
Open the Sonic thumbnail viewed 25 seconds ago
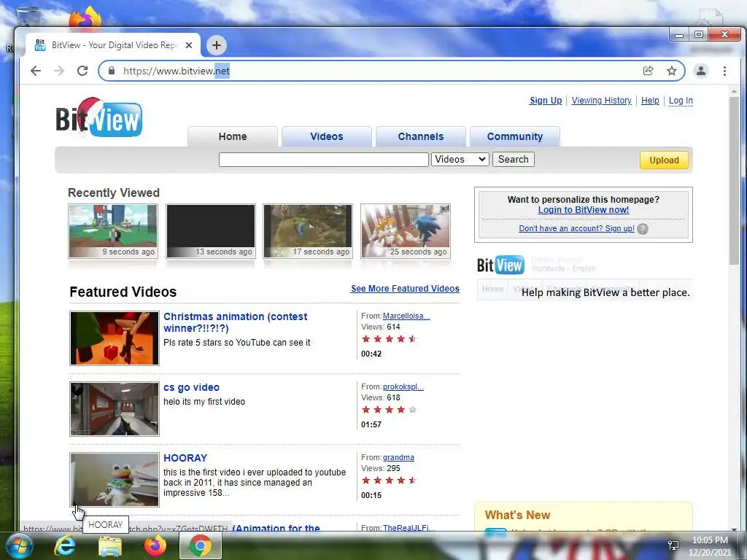(406, 231)
